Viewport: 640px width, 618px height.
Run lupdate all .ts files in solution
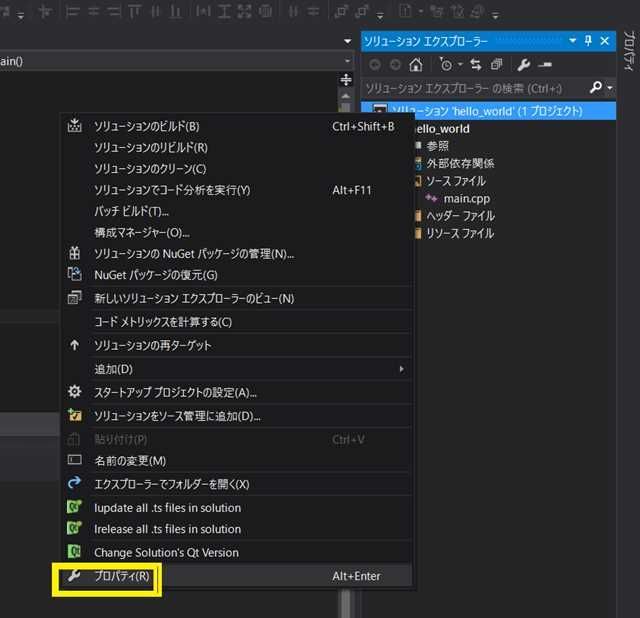pyautogui.click(x=237, y=508)
